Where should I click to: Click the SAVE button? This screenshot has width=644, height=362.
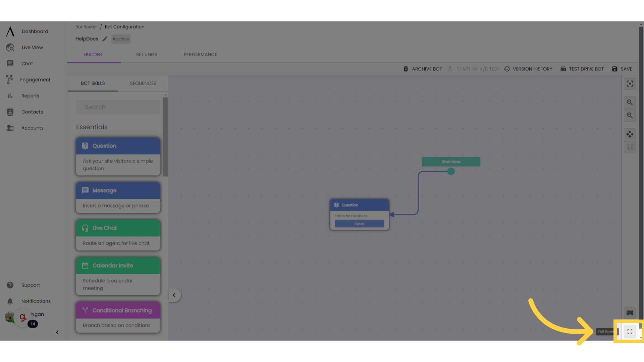pyautogui.click(x=623, y=68)
